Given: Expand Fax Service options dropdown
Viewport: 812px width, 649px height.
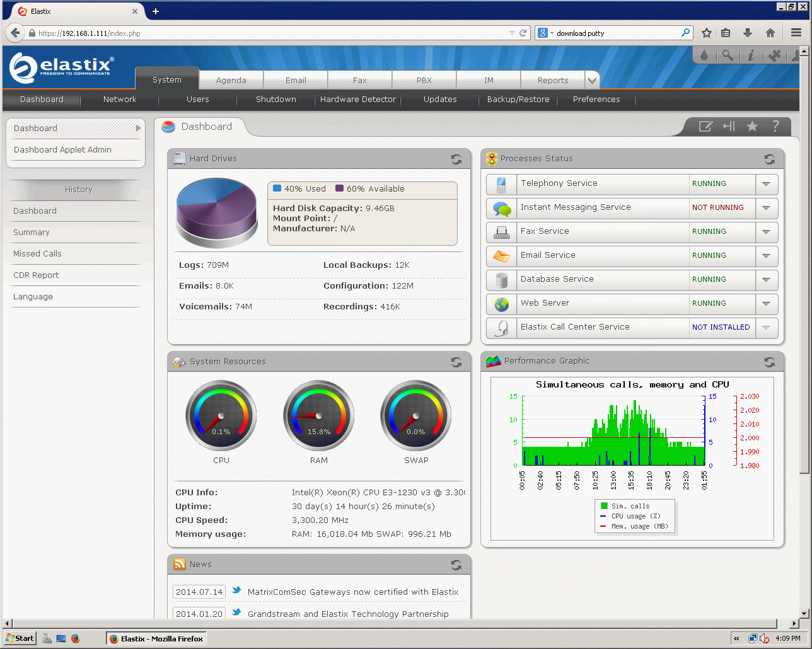Looking at the screenshot, I should click(x=766, y=232).
